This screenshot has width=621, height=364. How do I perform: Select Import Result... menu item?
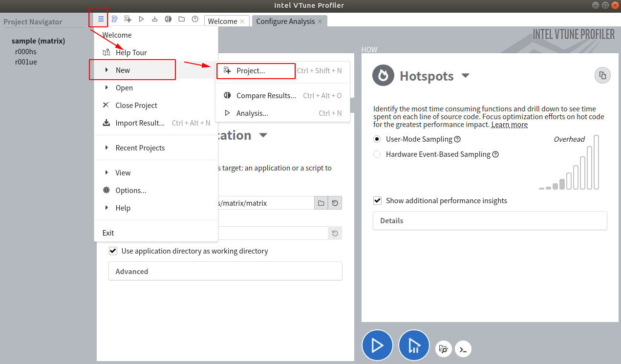click(156, 123)
